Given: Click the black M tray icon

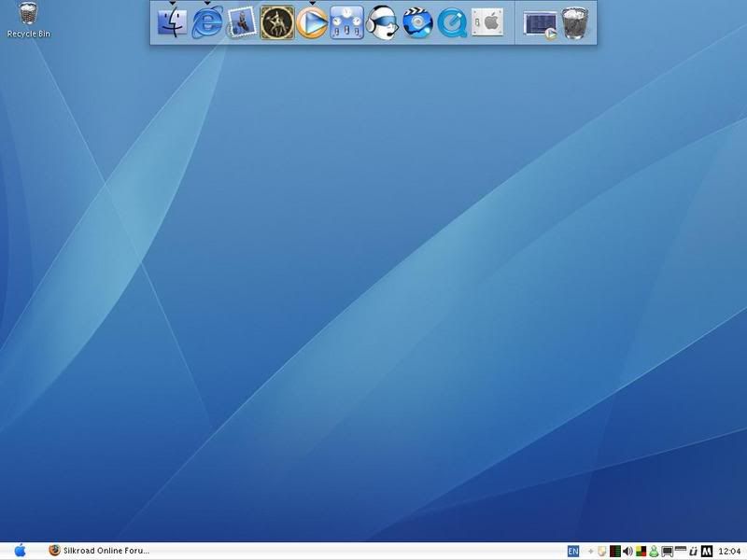Looking at the screenshot, I should [708, 551].
